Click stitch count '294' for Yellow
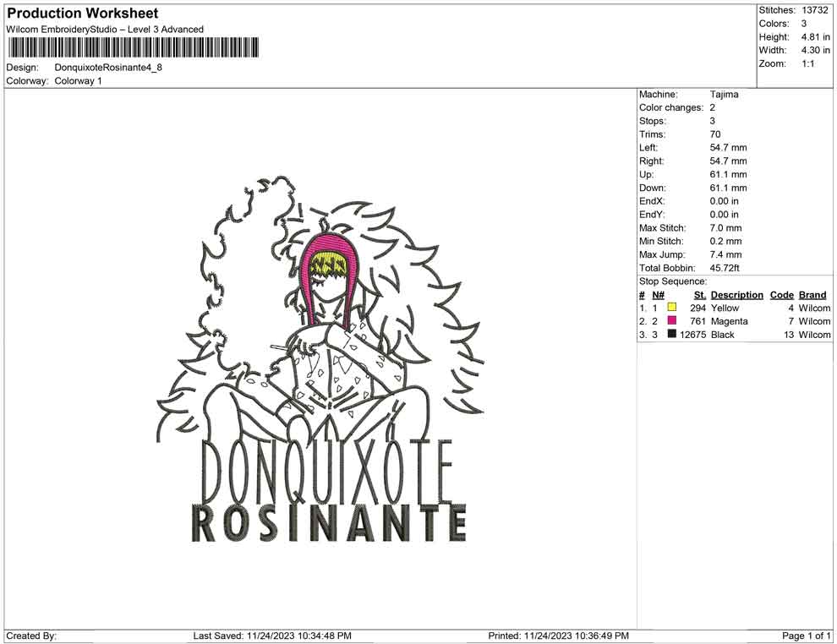The width and height of the screenshot is (837, 644). pyautogui.click(x=698, y=308)
